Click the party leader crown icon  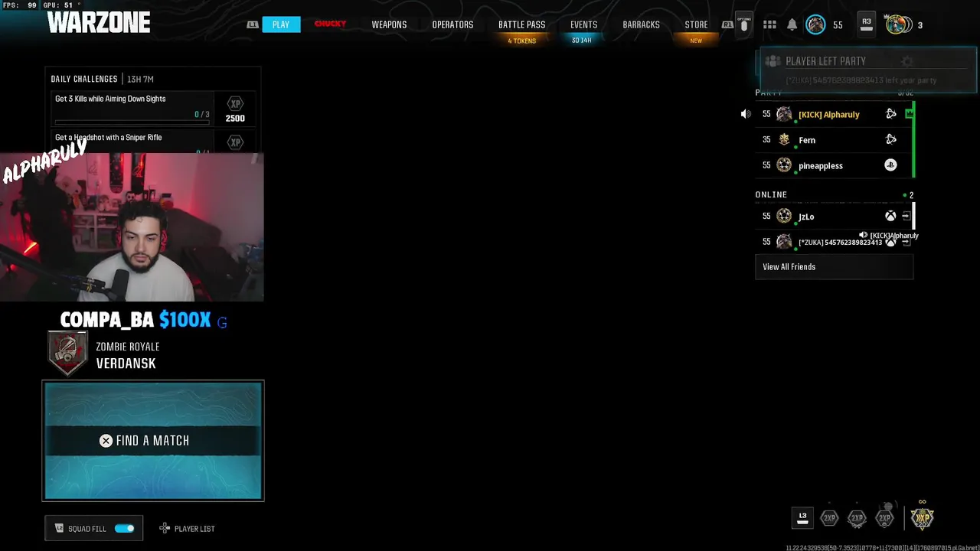coord(909,114)
